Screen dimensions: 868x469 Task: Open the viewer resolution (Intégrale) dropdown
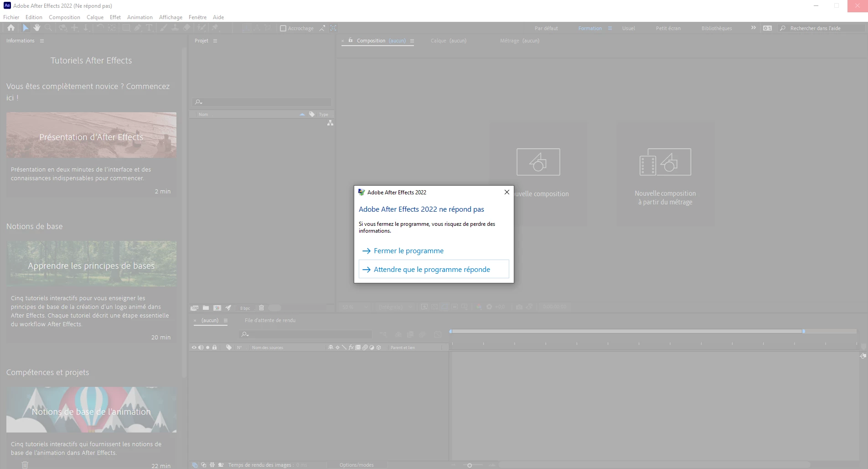click(396, 307)
